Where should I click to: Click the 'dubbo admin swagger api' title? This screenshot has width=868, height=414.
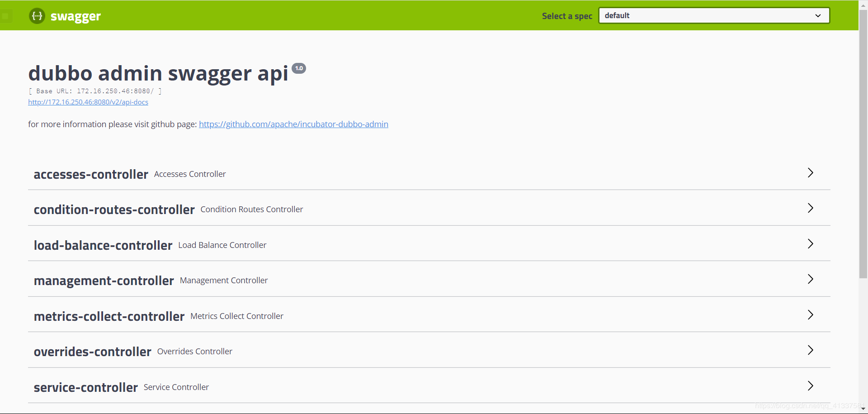(x=158, y=73)
